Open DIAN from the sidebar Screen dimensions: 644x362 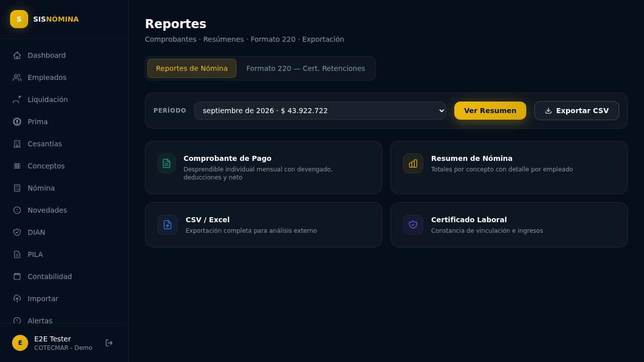pos(64,232)
